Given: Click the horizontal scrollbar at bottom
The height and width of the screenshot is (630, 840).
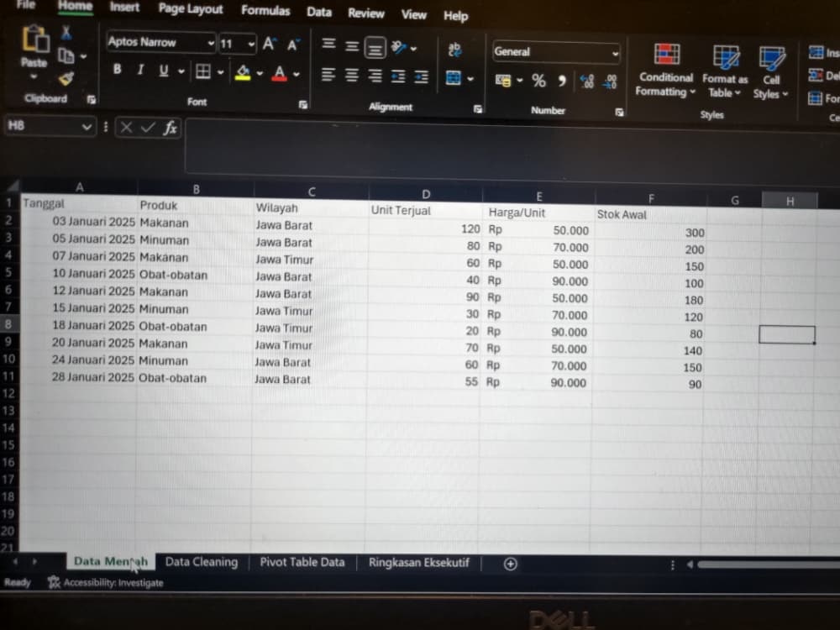Looking at the screenshot, I should (769, 564).
